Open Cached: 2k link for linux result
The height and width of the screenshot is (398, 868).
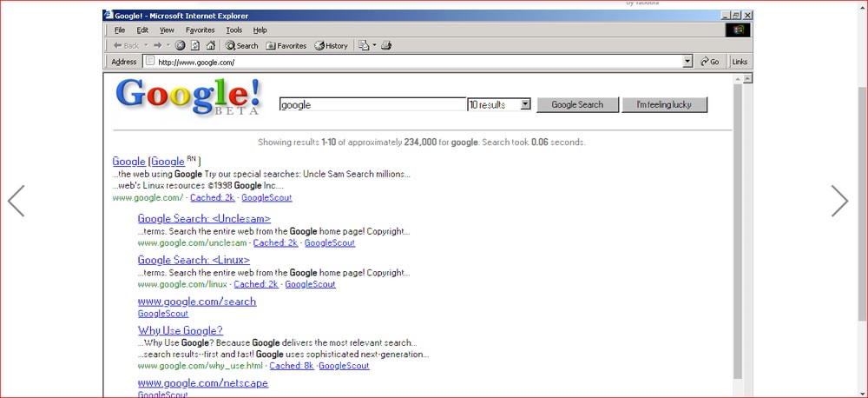pyautogui.click(x=256, y=284)
